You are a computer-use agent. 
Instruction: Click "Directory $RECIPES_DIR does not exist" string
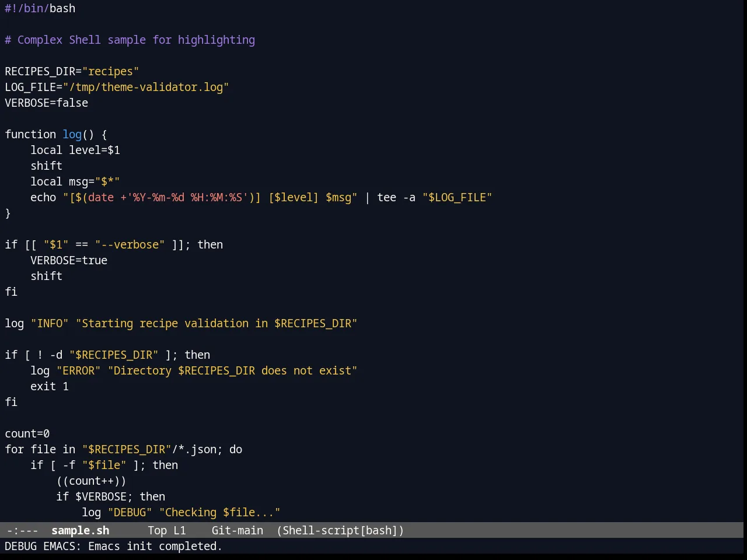233,370
